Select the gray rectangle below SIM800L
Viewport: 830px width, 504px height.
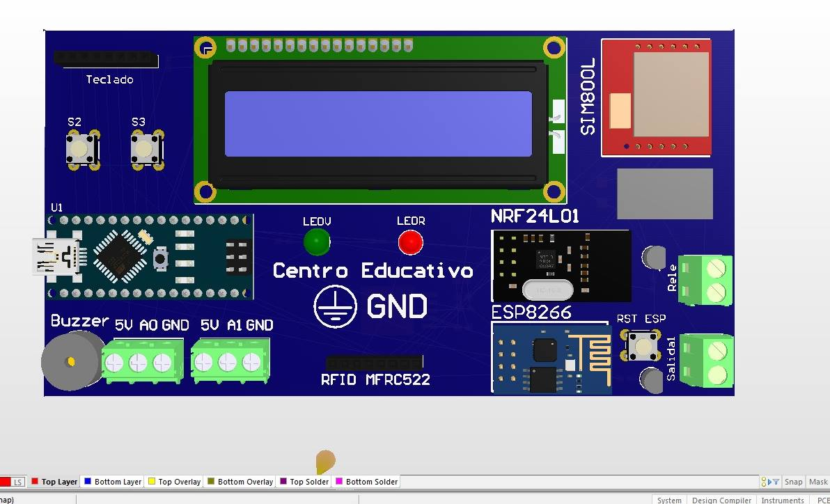[665, 194]
